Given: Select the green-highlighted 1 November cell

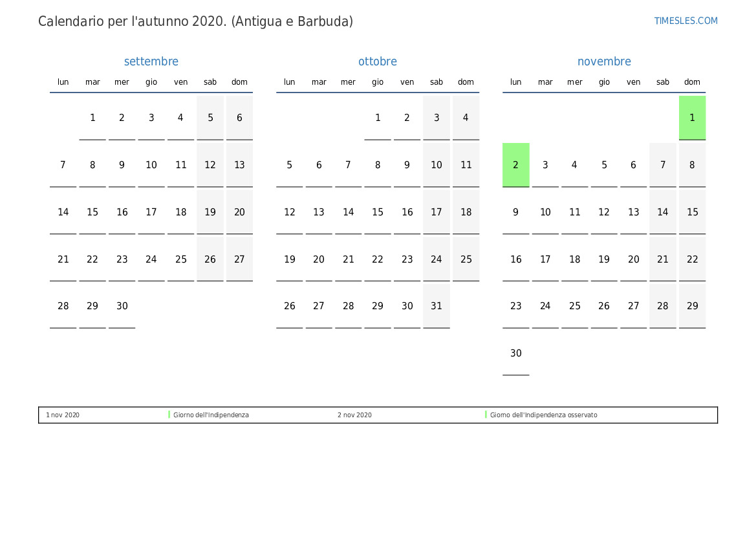Looking at the screenshot, I should (692, 118).
